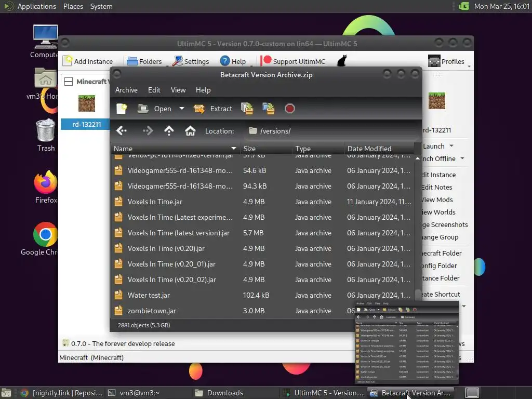Click View Mods in UltimMC sidebar
The height and width of the screenshot is (399, 532).
[437, 200]
